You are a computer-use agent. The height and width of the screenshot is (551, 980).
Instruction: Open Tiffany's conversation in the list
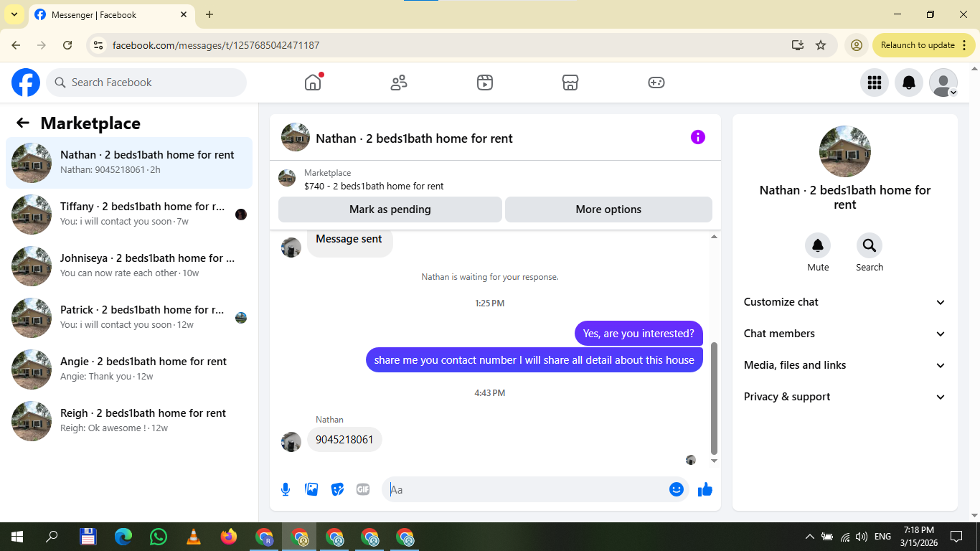(x=129, y=215)
